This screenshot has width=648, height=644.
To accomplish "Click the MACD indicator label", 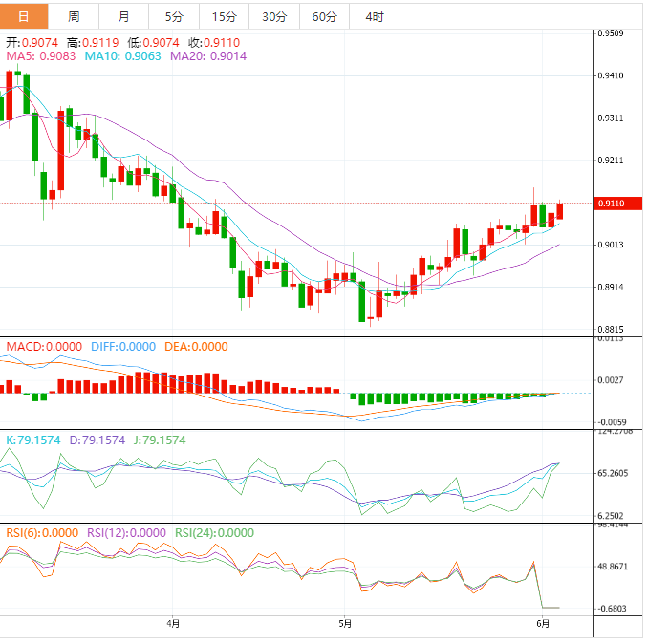I will pyautogui.click(x=43, y=346).
